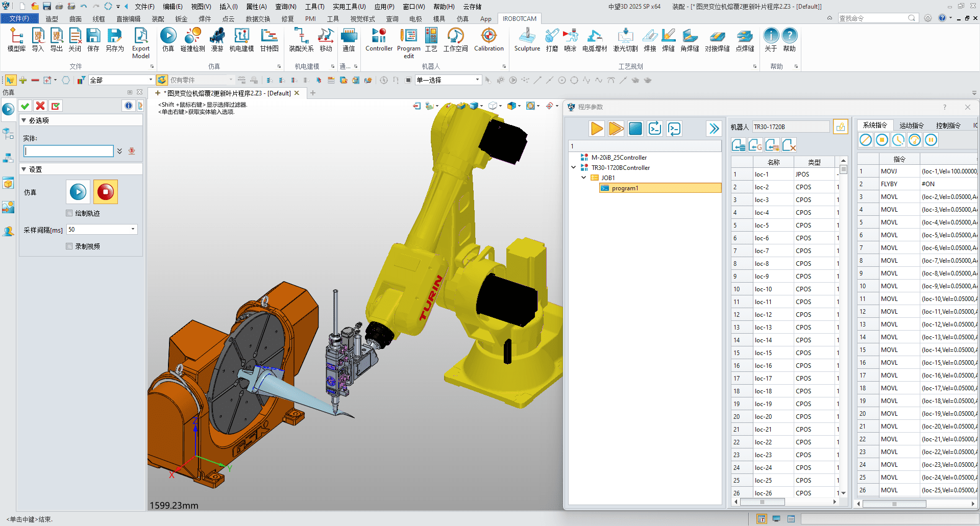Open the 喷涂 spray painting tool
This screenshot has height=526, width=980.
coord(570,40)
